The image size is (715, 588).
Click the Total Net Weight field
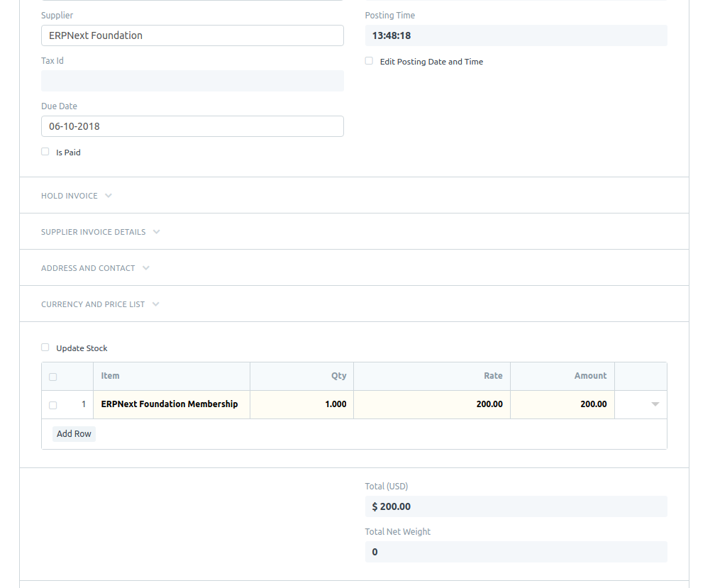pos(516,551)
